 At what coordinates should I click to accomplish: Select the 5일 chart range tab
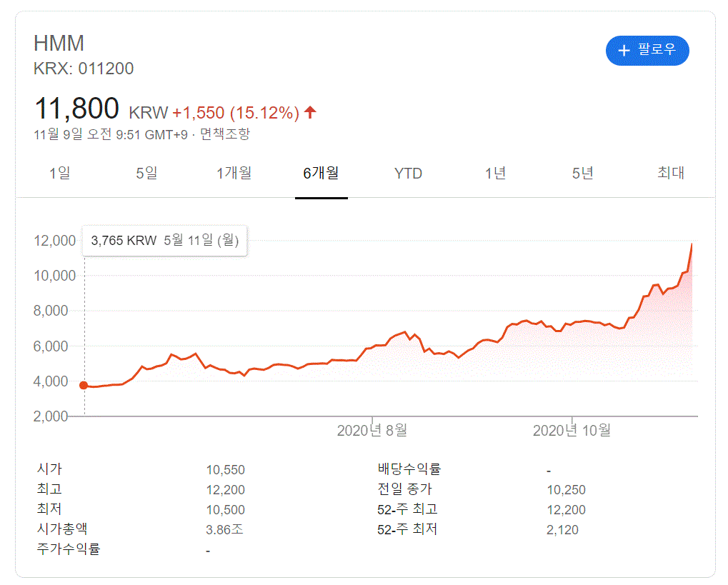pyautogui.click(x=146, y=173)
